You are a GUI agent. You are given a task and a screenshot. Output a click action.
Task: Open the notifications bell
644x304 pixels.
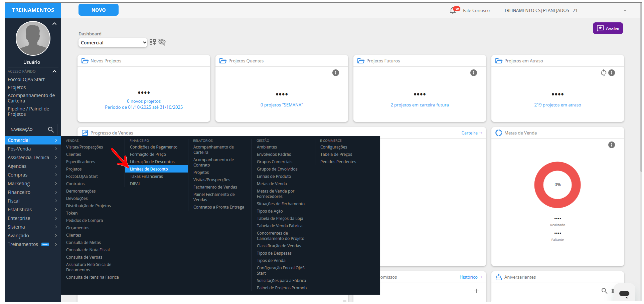click(454, 10)
